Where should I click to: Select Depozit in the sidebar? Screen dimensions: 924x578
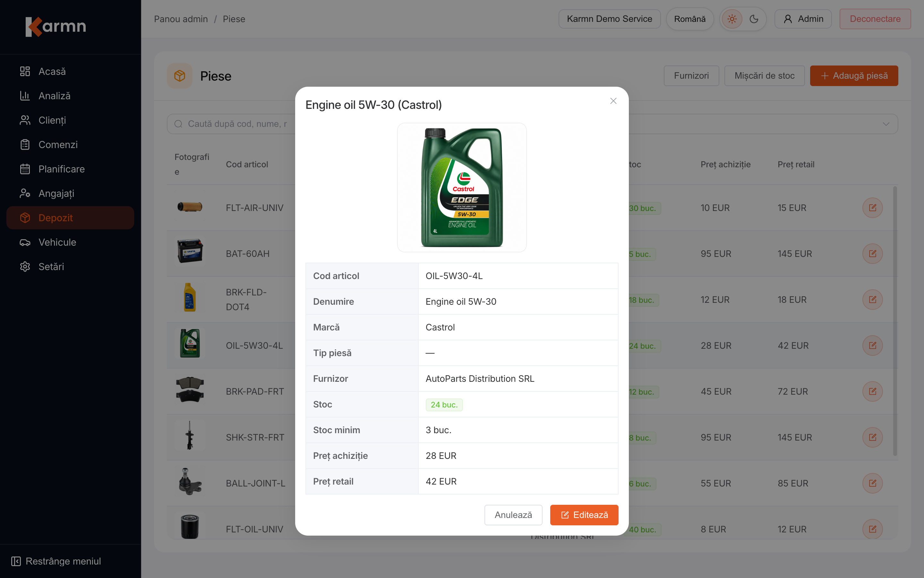[x=70, y=218]
